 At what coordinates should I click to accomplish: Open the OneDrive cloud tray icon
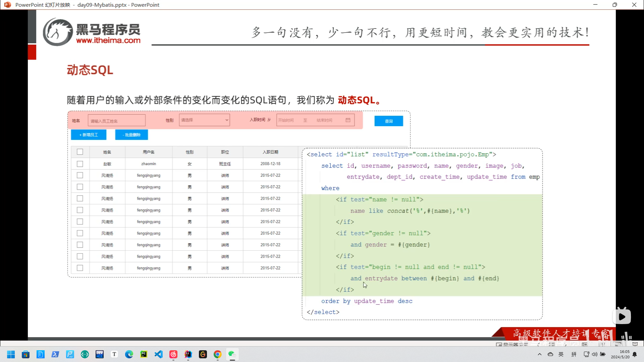click(x=550, y=354)
